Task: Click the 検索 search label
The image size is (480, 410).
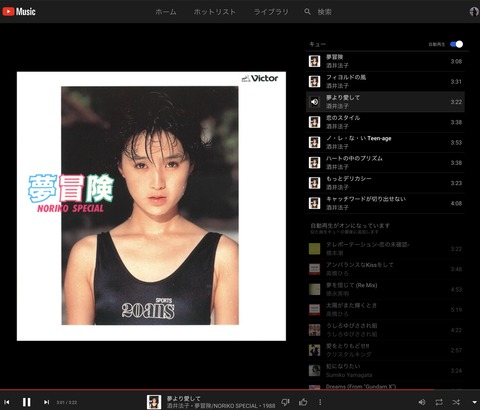Action: click(x=324, y=12)
